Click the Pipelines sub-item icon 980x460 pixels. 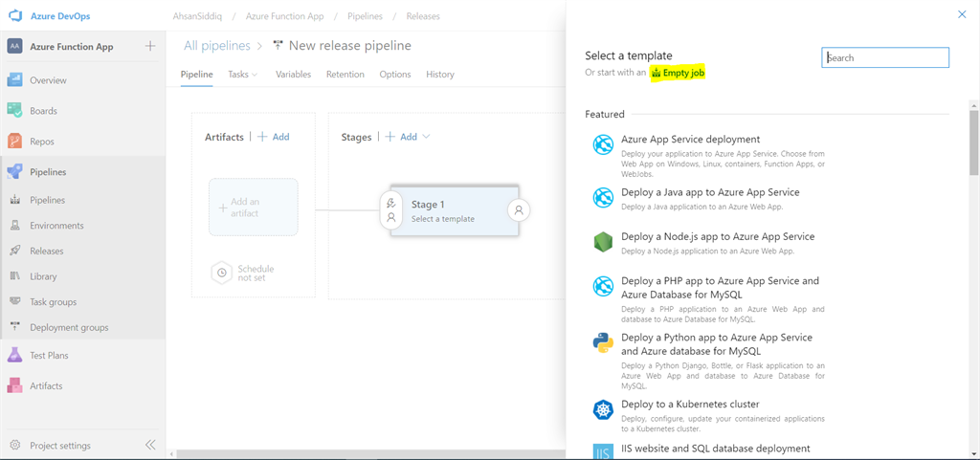point(15,200)
